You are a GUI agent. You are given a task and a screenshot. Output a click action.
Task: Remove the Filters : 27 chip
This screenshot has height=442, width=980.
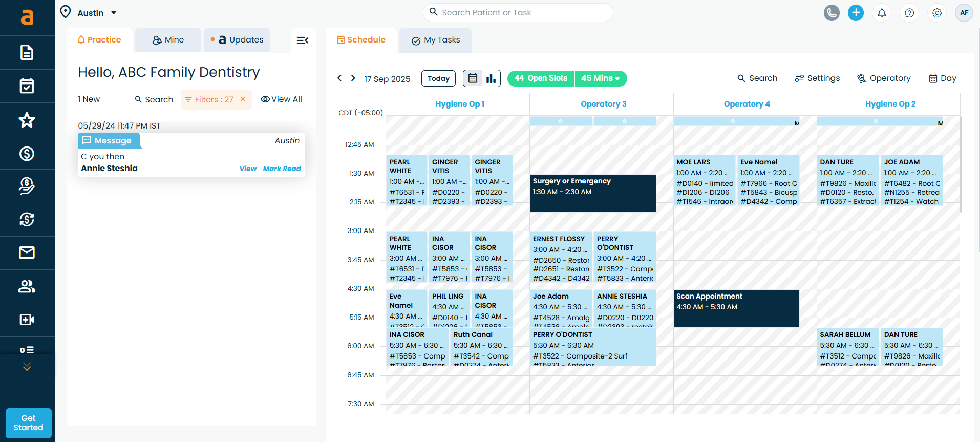(x=243, y=99)
